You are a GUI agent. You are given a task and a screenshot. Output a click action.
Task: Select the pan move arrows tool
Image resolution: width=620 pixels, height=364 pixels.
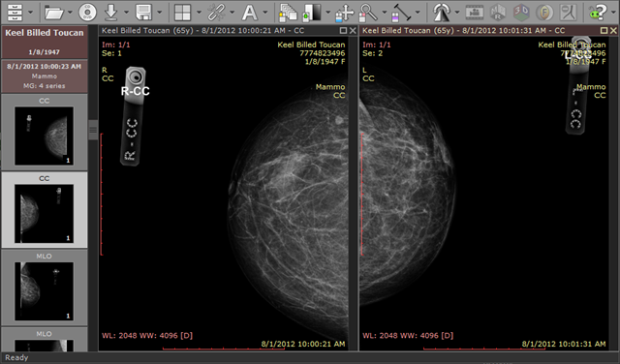point(345,13)
